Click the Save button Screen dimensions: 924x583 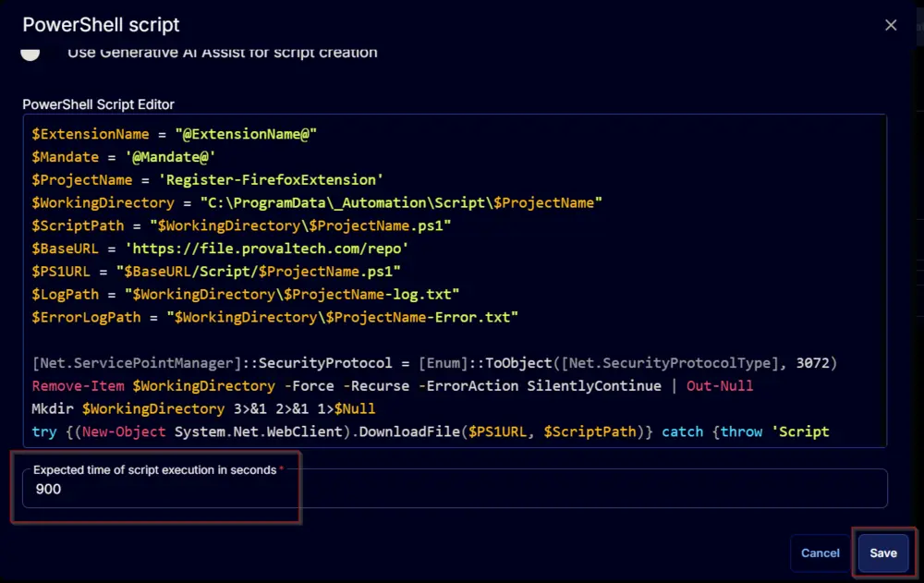[x=882, y=553]
